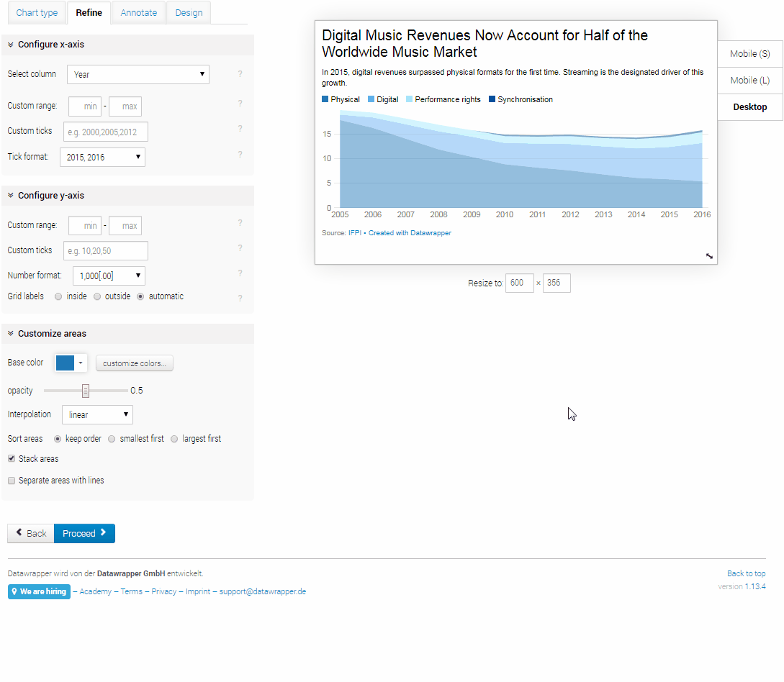This screenshot has height=682, width=784.
Task: Choose largest first sorting
Action: click(x=174, y=439)
